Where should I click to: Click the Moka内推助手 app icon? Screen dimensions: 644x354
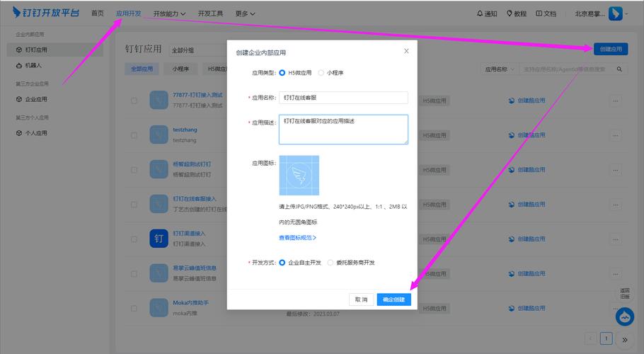click(x=159, y=308)
